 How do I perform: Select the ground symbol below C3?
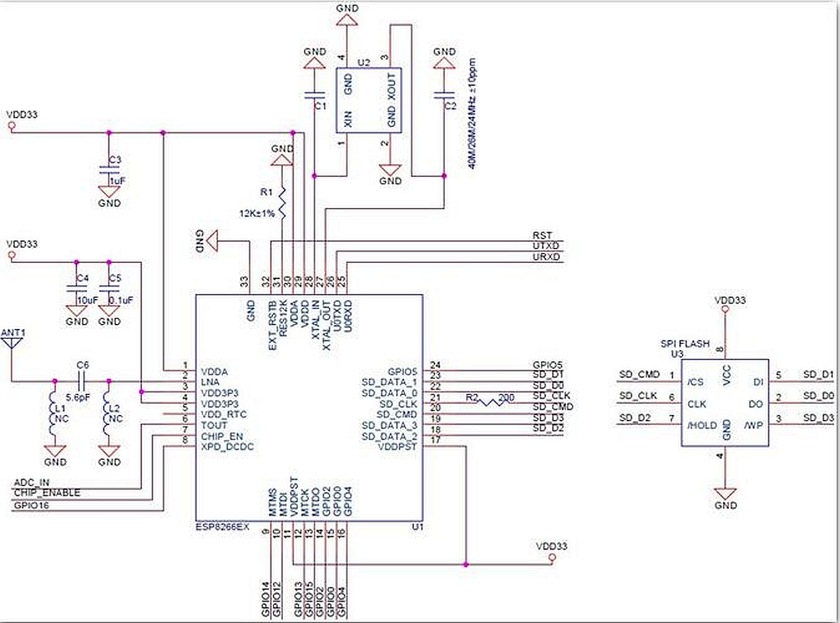[x=109, y=193]
